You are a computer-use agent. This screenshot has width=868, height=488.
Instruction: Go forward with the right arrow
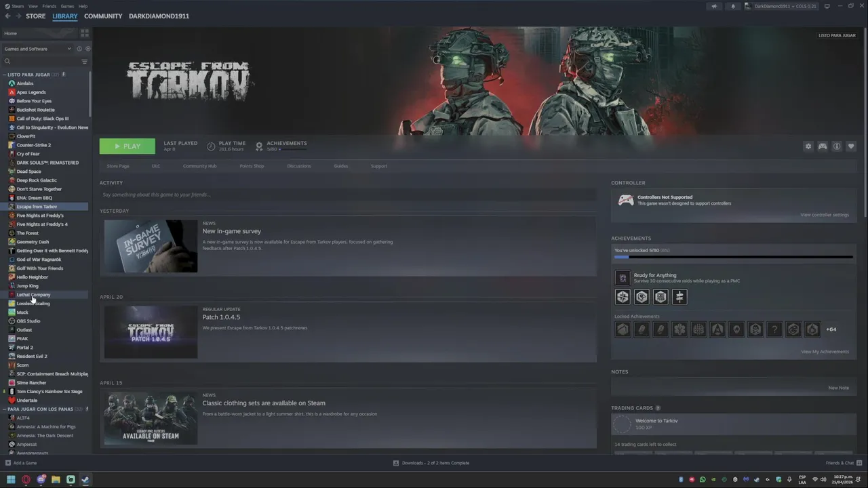tap(18, 16)
